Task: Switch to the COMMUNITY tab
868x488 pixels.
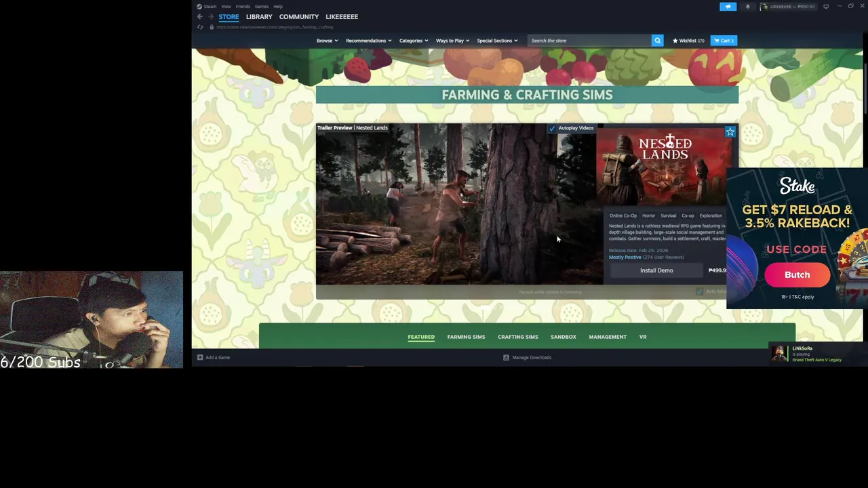Action: (299, 16)
